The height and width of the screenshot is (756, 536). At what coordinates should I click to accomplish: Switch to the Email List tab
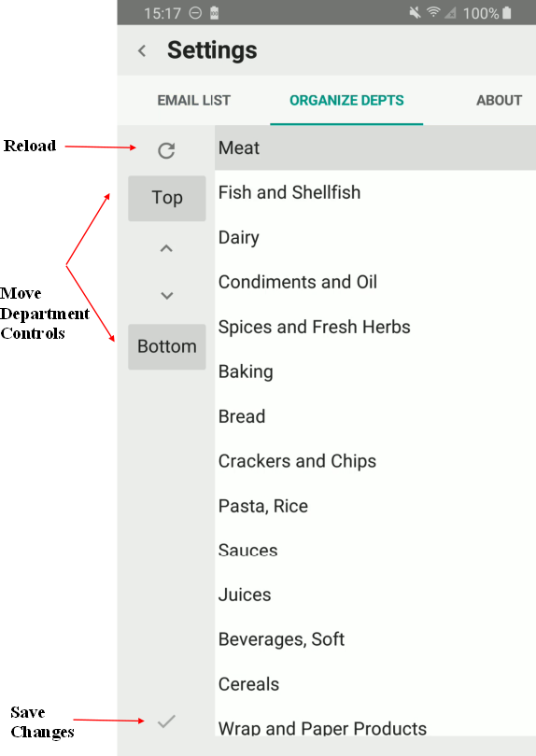(x=194, y=100)
